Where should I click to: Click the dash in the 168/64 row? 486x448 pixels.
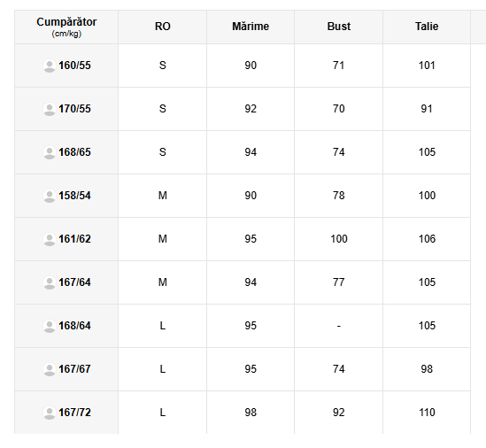click(x=339, y=326)
